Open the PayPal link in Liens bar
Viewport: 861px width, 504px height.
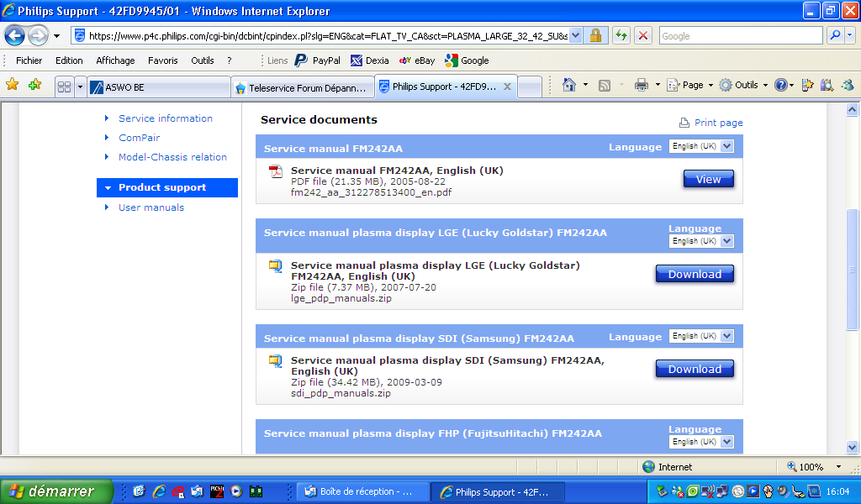pyautogui.click(x=317, y=60)
